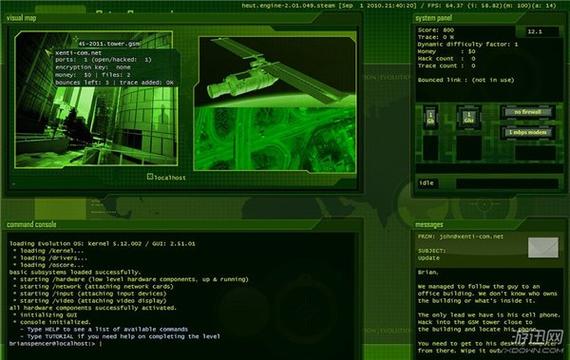Viewport: 570px width, 360px height.
Task: Select the "1 mbps modem" hardware slot
Action: pyautogui.click(x=527, y=132)
